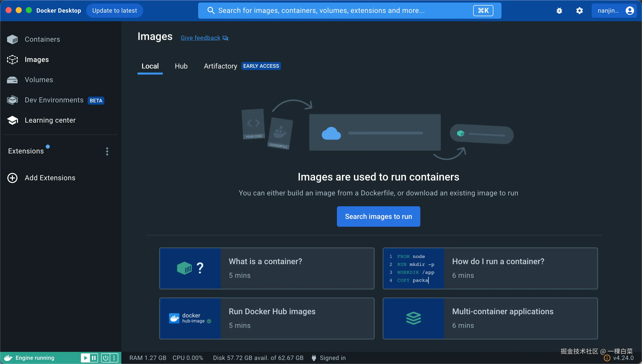Click the update info icon beside v4.24.0

pos(607,358)
